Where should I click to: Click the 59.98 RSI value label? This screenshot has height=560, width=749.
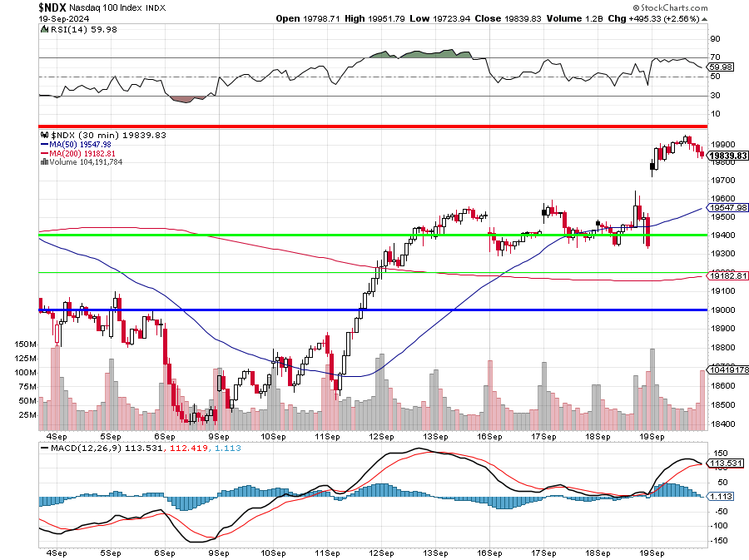717,67
